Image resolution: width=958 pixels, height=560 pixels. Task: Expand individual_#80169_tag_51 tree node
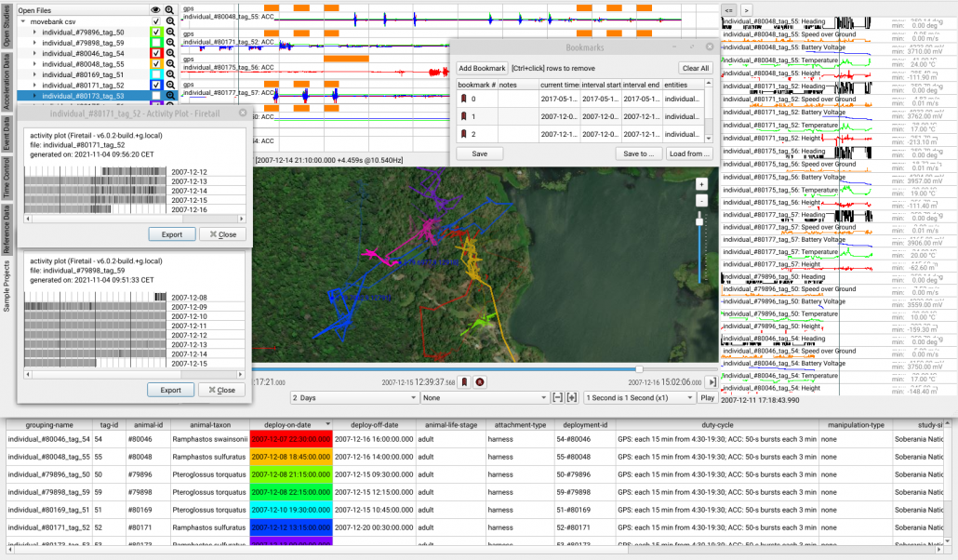(x=34, y=74)
